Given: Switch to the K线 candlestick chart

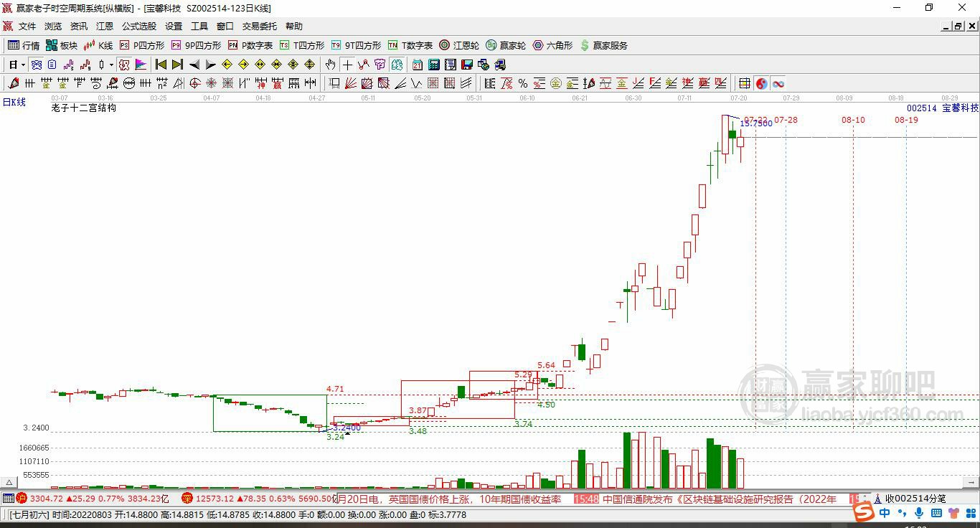Looking at the screenshot, I should point(98,45).
